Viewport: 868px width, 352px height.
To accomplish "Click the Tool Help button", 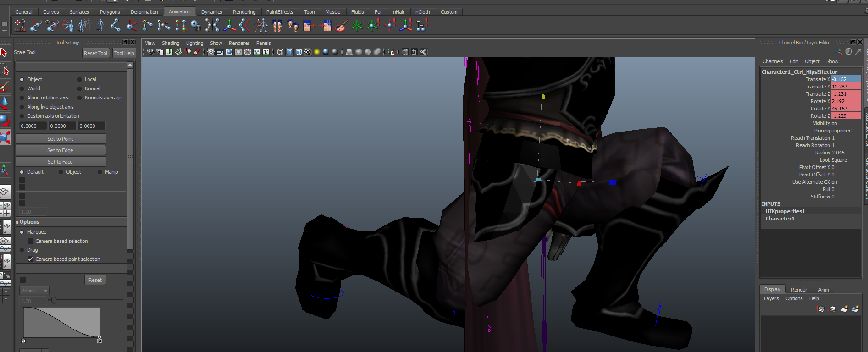I will click(124, 53).
